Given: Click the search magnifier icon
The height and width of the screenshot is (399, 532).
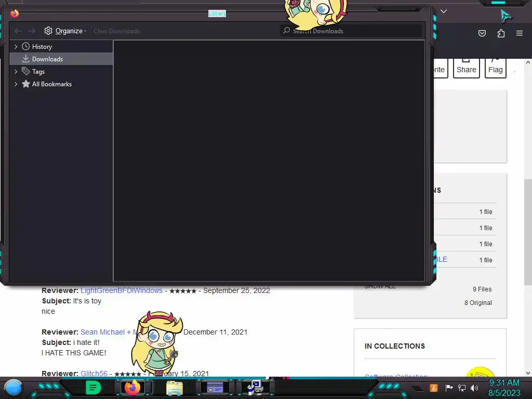Looking at the screenshot, I should click(x=286, y=31).
